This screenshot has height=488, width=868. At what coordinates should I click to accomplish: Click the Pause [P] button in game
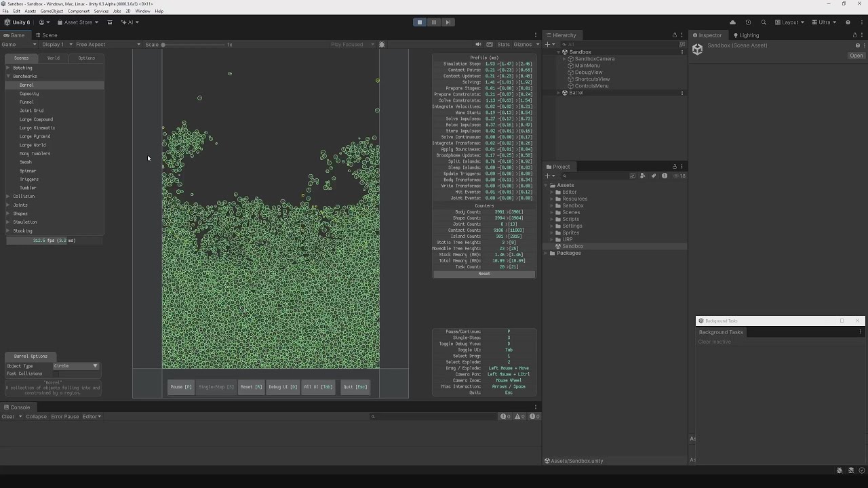(181, 387)
